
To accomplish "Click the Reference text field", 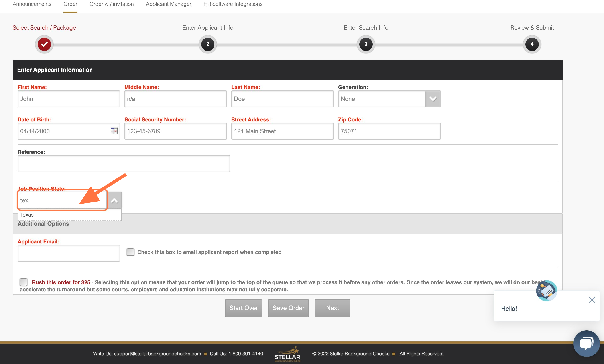I will click(x=124, y=163).
